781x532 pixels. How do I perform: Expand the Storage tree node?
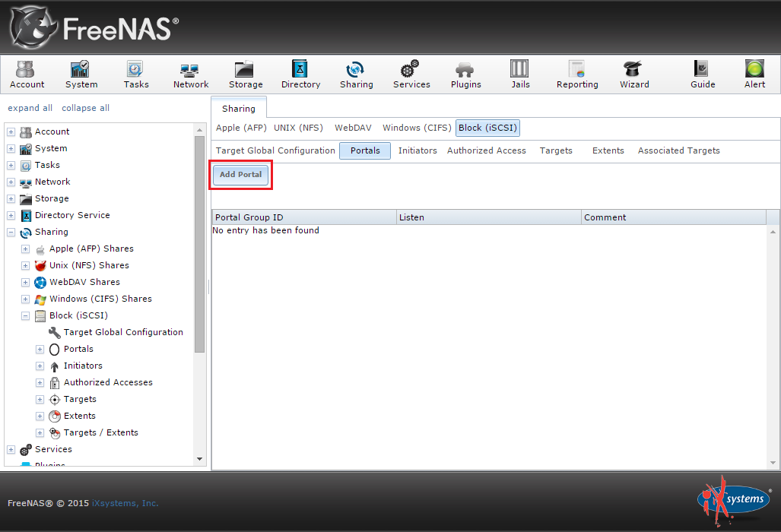[11, 199]
